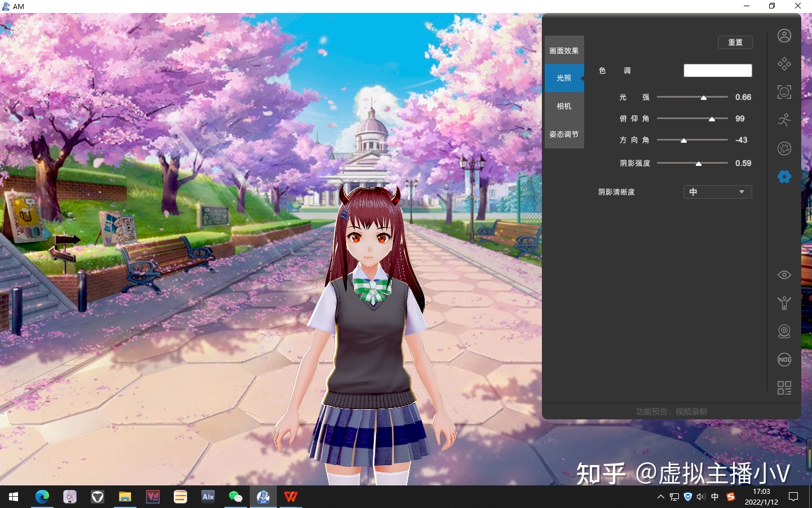The image size is (812, 508).
Task: Toggle the 中 input method indicator
Action: point(715,497)
